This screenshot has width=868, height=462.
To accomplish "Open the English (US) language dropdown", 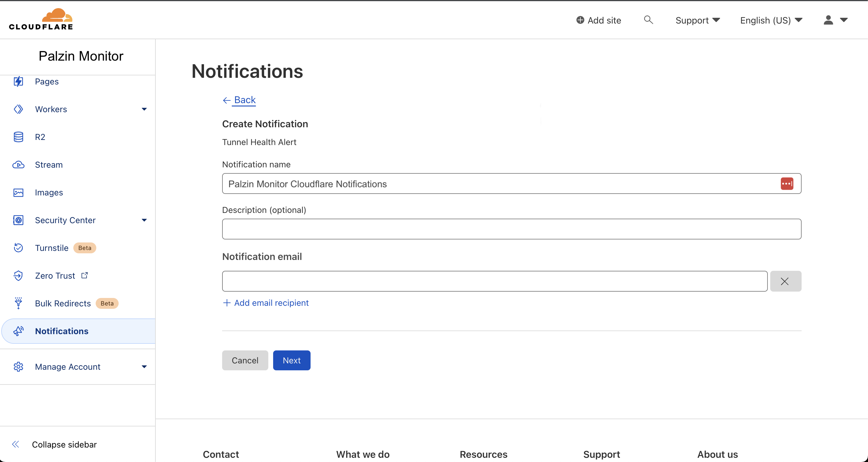I will [x=771, y=20].
